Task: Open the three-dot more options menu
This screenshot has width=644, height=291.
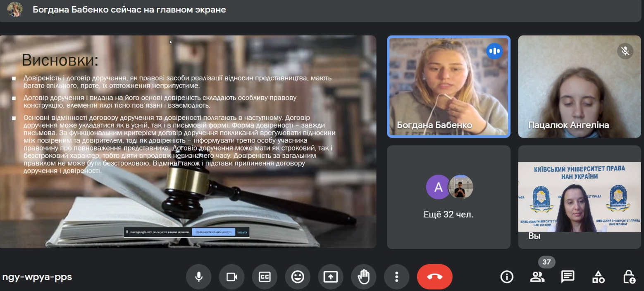Action: pyautogui.click(x=396, y=277)
